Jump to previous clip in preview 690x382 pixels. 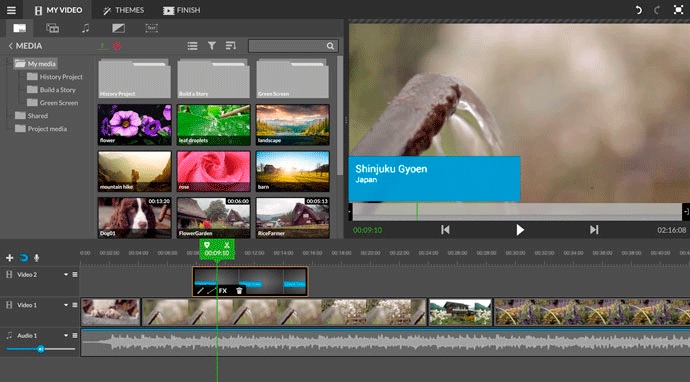pyautogui.click(x=445, y=230)
